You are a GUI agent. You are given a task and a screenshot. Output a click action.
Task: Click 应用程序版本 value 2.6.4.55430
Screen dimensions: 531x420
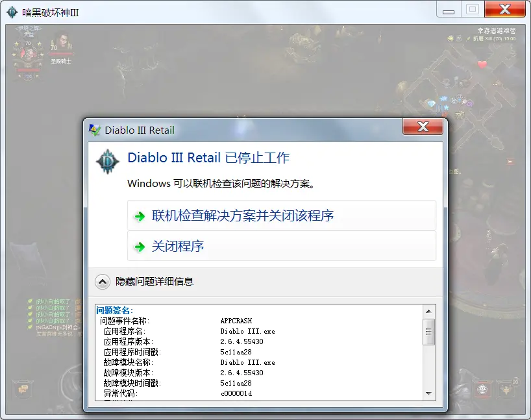coord(241,341)
